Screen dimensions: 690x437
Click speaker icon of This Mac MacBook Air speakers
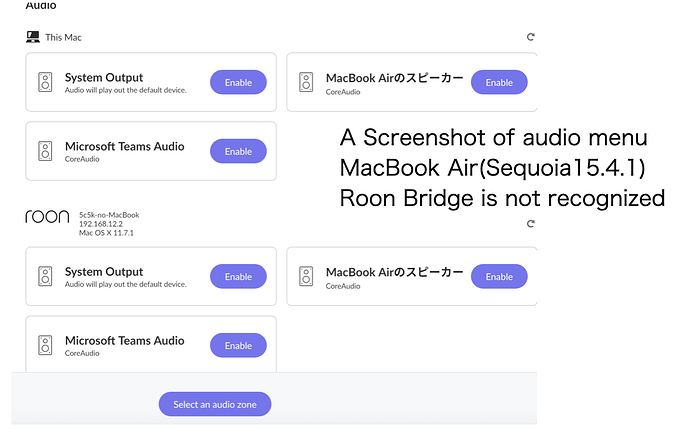tap(306, 82)
